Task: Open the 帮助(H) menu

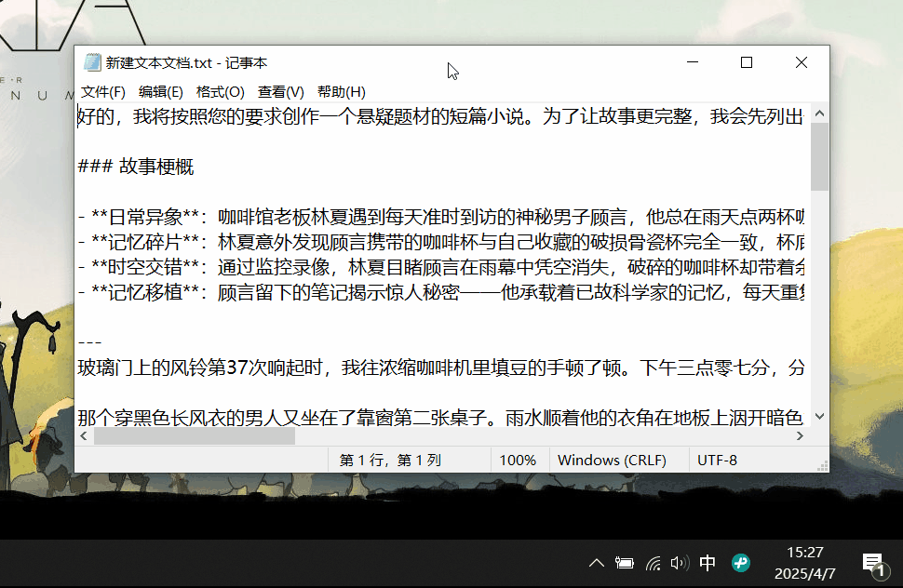Action: [340, 91]
